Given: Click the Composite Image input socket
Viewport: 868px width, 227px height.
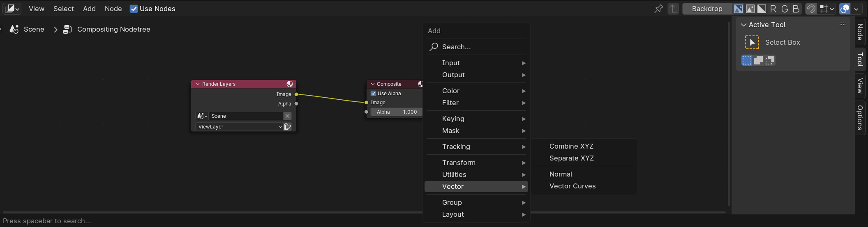Looking at the screenshot, I should coord(367,103).
